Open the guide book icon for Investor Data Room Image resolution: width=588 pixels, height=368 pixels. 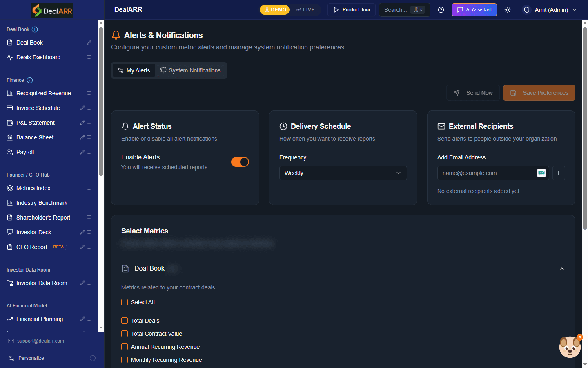(x=89, y=283)
